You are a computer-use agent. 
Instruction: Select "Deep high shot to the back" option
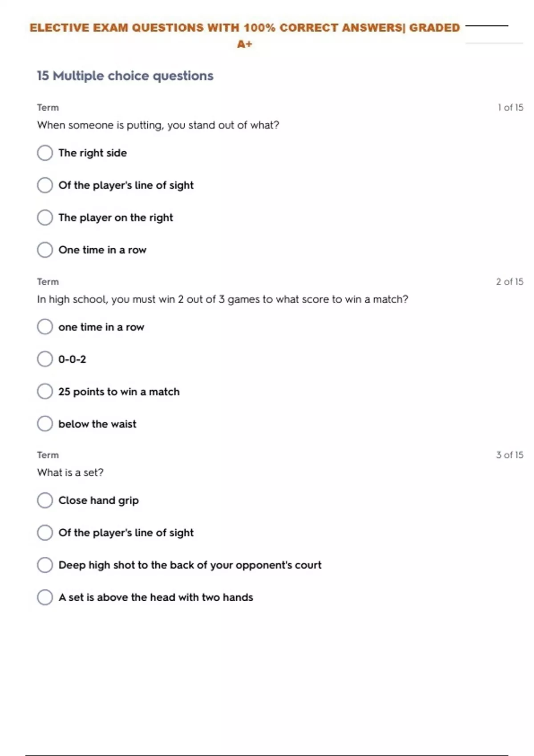click(x=45, y=565)
